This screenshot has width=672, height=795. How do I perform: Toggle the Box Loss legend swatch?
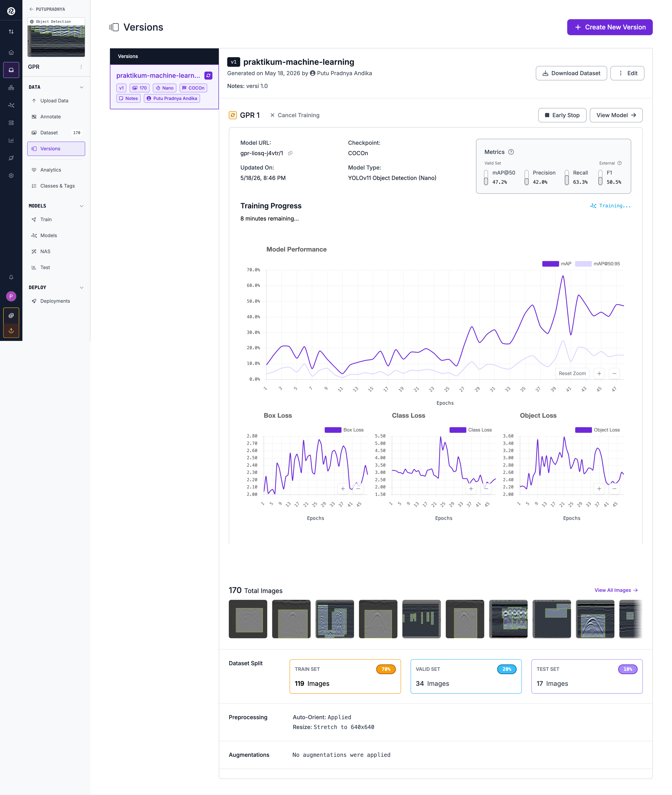point(333,430)
